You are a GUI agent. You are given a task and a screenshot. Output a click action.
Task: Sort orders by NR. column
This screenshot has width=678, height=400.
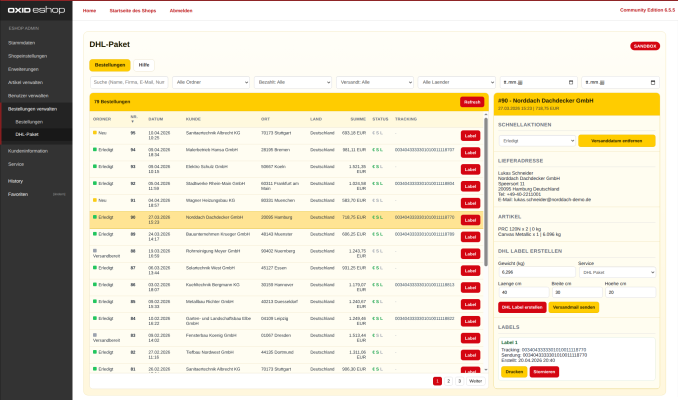point(134,118)
